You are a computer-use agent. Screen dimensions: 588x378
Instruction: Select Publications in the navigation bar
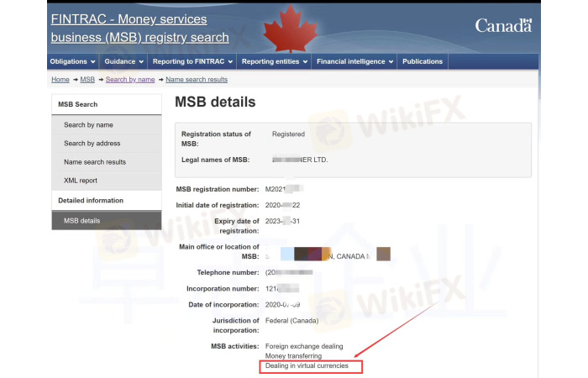423,61
